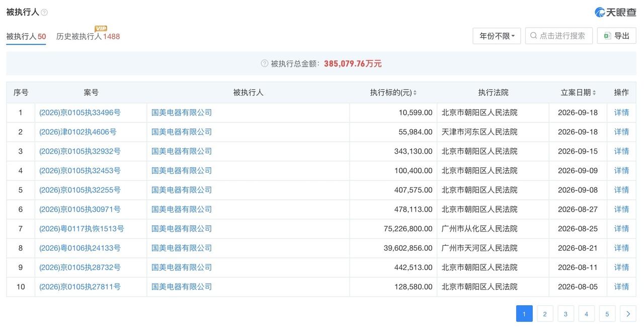Click 国美电器有限公司 in row 7
Viewport: 644px width, 336px height.
click(182, 229)
